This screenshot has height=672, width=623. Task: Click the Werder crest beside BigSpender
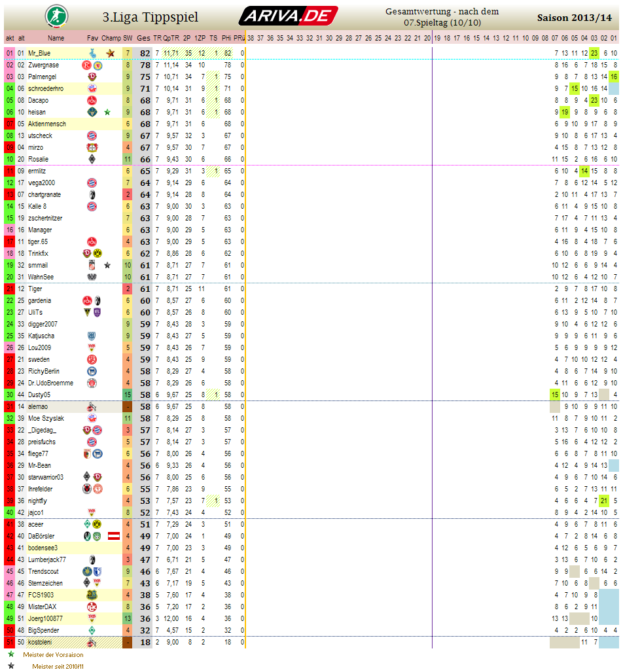pyautogui.click(x=92, y=630)
